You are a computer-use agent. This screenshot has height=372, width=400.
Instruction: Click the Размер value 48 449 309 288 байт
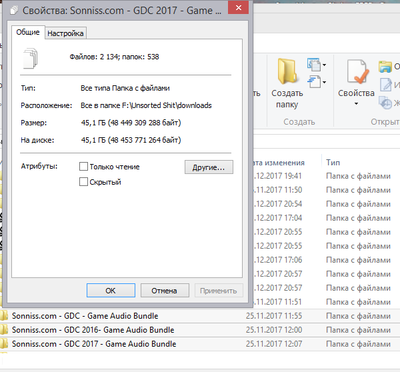coord(131,123)
